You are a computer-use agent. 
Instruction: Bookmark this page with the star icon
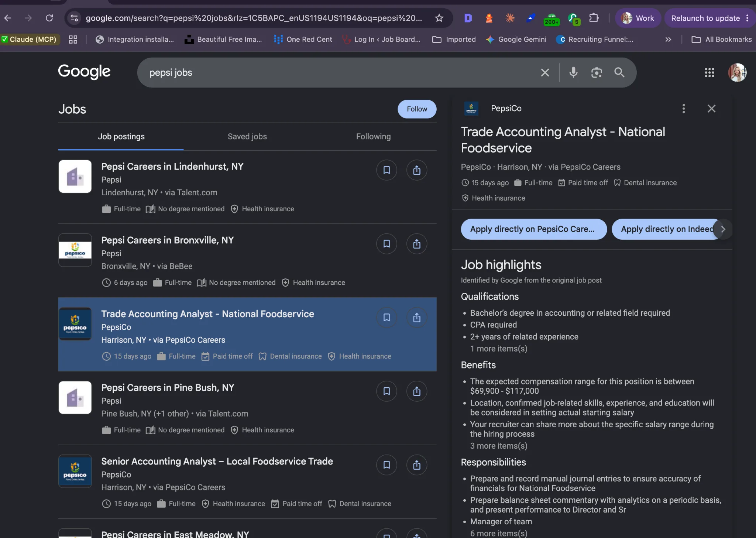[x=439, y=18]
